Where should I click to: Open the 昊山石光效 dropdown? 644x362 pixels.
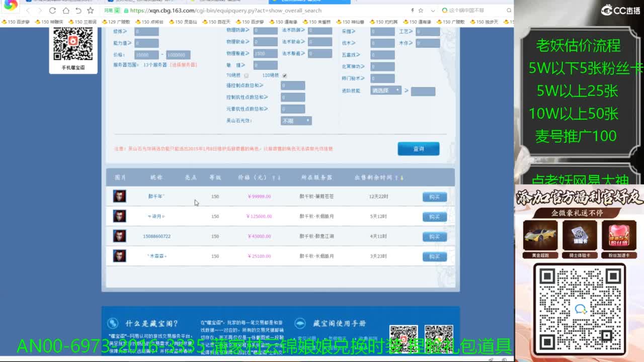pyautogui.click(x=296, y=121)
